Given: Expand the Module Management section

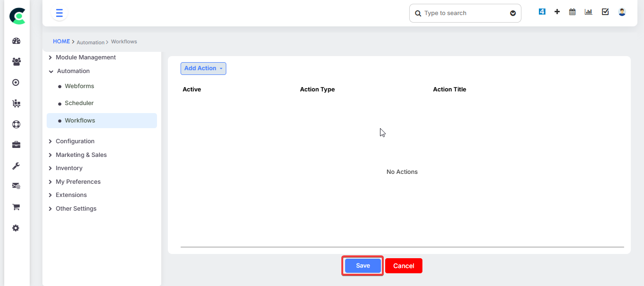Looking at the screenshot, I should (x=86, y=57).
